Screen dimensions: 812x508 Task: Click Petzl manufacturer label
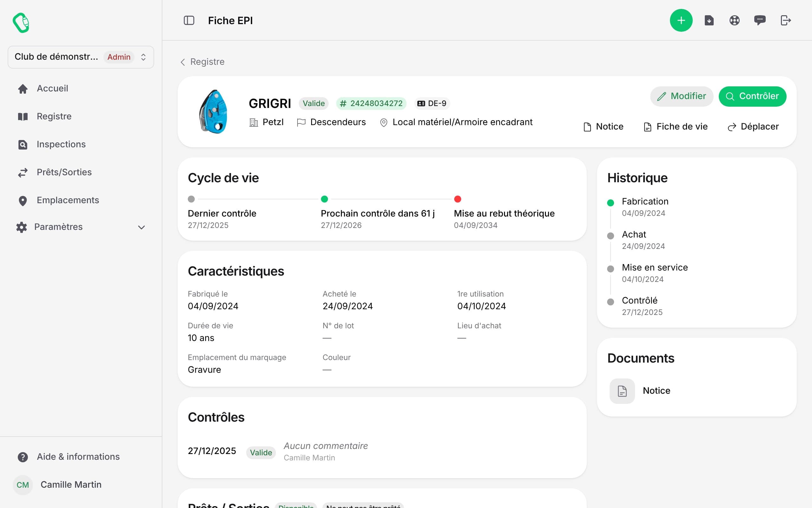click(x=266, y=122)
